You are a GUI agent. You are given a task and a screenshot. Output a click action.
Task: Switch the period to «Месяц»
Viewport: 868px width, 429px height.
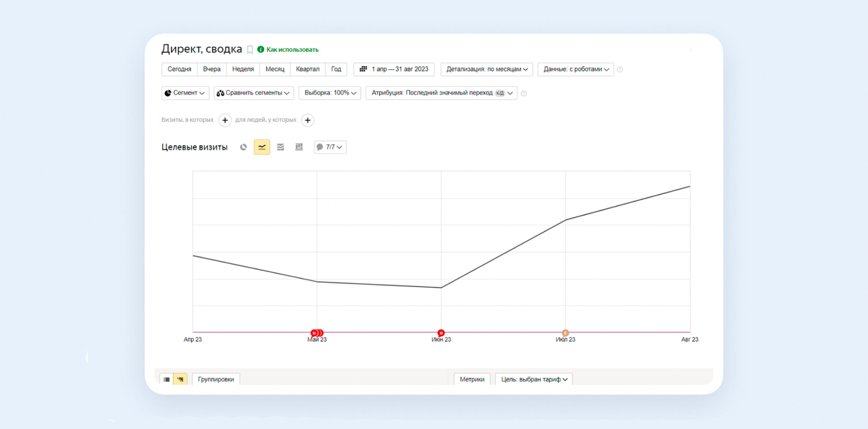pyautogui.click(x=275, y=69)
